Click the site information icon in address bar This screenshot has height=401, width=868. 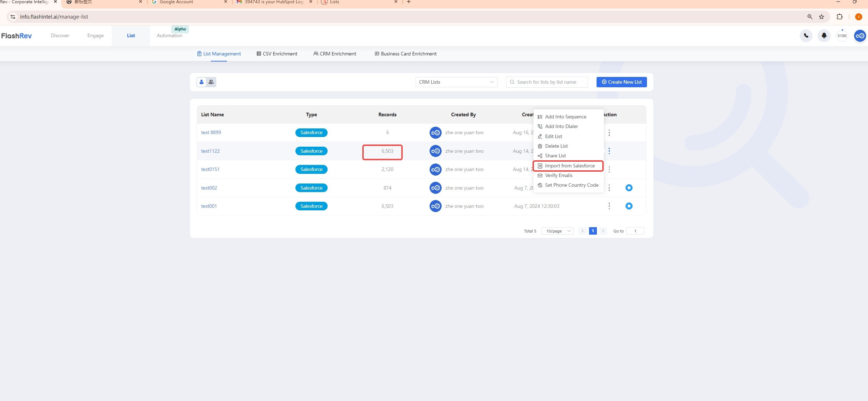tap(13, 17)
